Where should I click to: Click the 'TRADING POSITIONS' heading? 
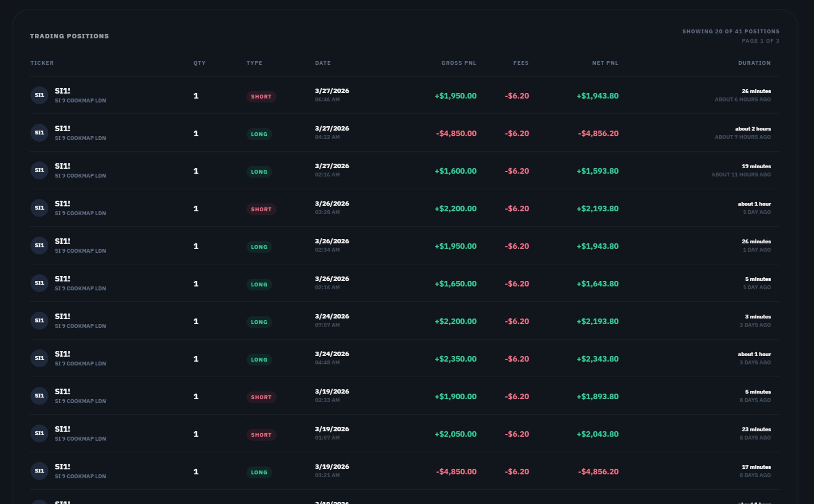(69, 36)
